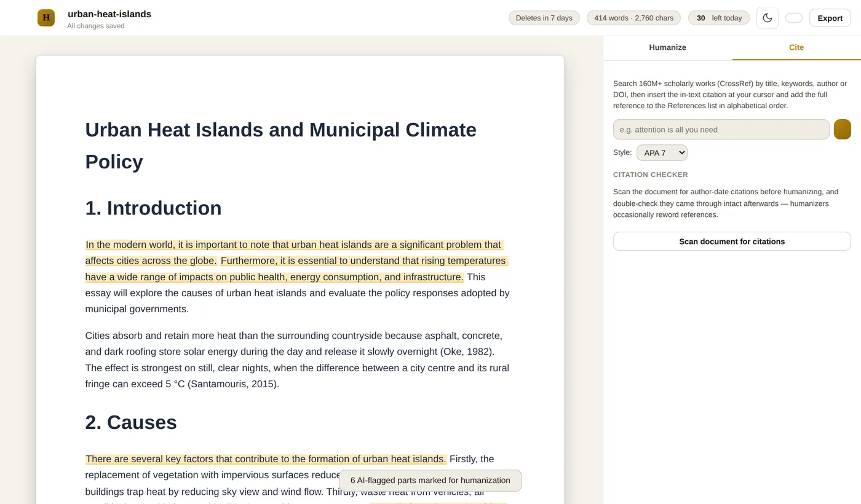861x504 pixels.
Task: Focus the scholarly works search field
Action: 721,130
